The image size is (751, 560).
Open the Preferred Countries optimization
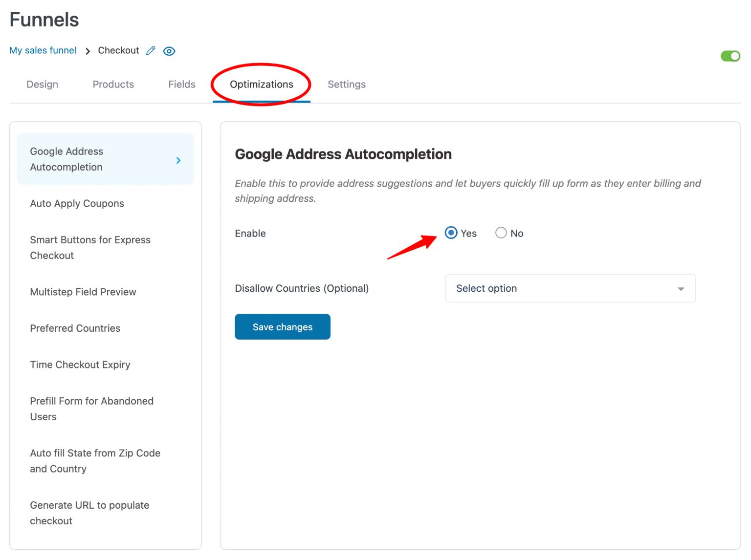[75, 328]
